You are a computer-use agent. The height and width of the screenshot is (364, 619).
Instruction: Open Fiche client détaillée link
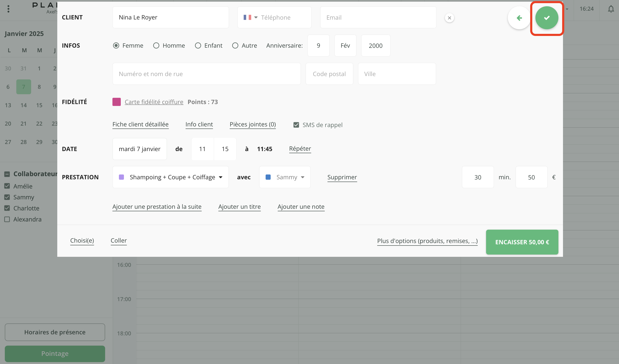[140, 124]
